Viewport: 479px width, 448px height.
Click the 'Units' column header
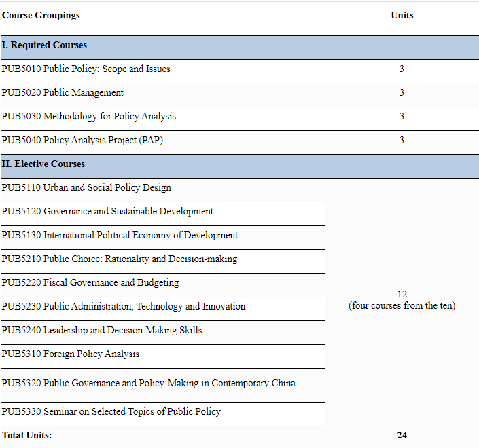coord(402,15)
